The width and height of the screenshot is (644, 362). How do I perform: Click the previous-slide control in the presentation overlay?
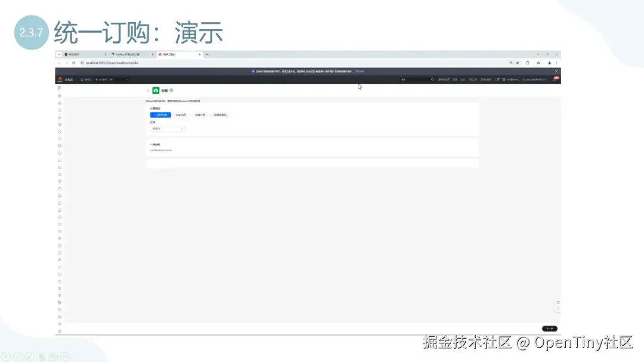click(x=6, y=357)
